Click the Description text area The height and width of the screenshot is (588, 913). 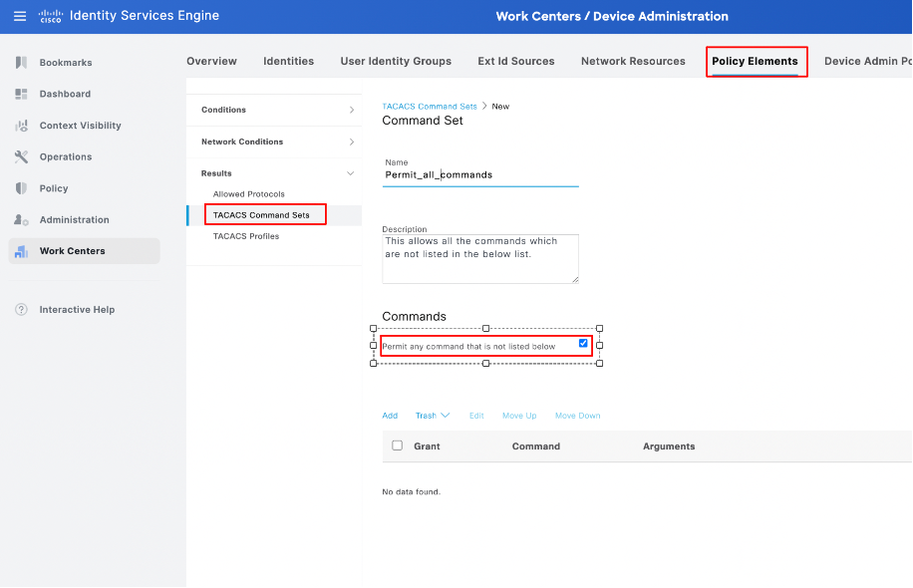tap(480, 258)
